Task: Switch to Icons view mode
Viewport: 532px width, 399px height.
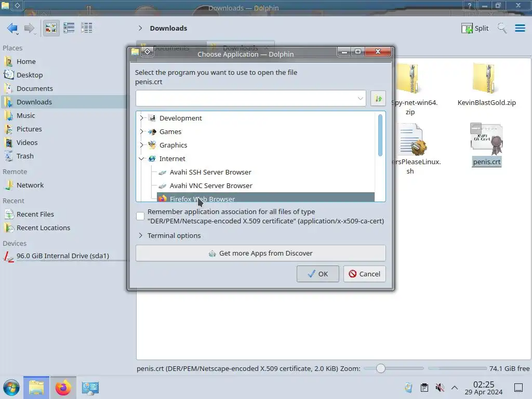Action: click(51, 28)
